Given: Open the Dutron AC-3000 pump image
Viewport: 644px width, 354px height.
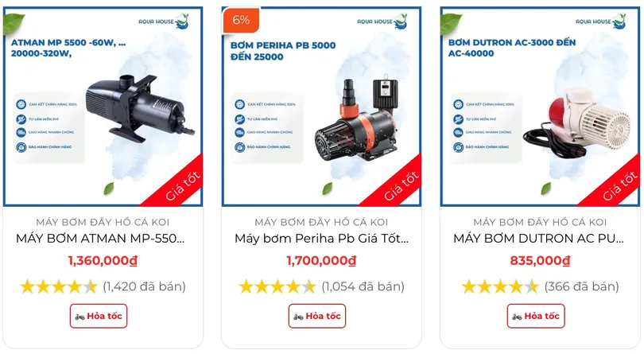Looking at the screenshot, I should coord(540,107).
